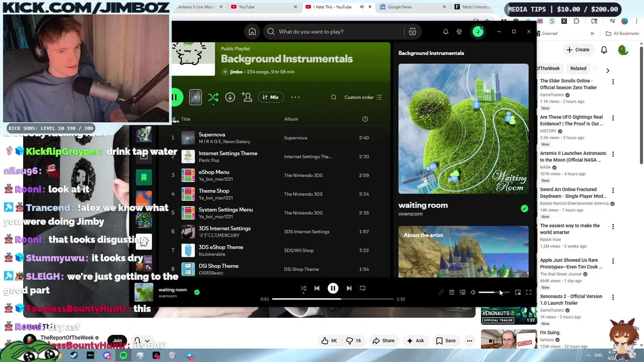The width and height of the screenshot is (644, 362).
Task: Open Spotify queue icon
Action: click(x=452, y=292)
